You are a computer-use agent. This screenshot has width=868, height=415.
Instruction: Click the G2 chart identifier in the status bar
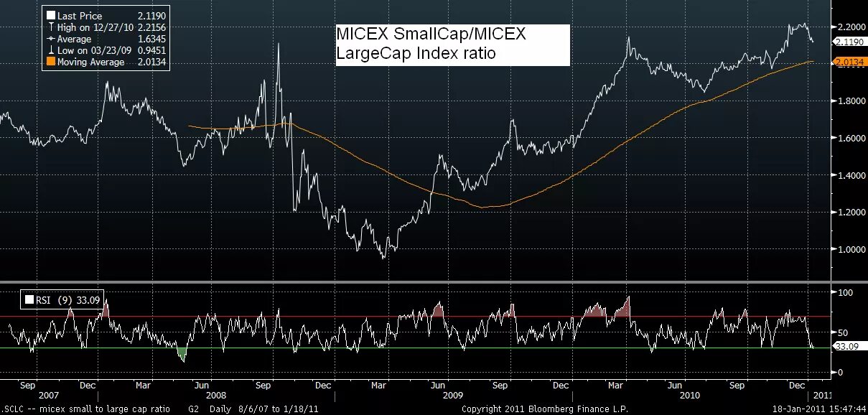pyautogui.click(x=194, y=409)
